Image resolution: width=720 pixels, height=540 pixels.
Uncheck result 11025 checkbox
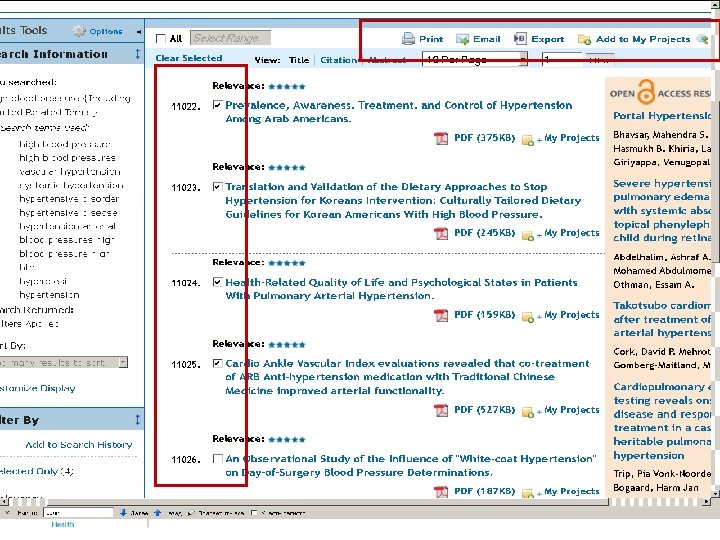point(218,363)
